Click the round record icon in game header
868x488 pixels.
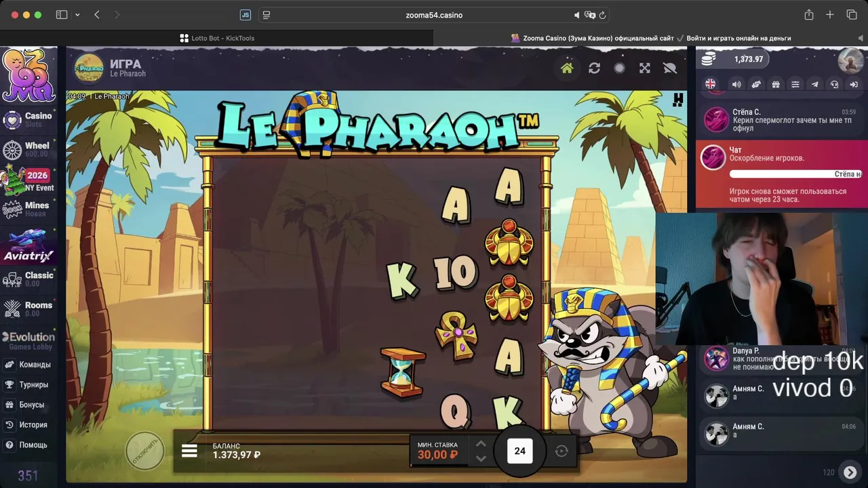[619, 68]
